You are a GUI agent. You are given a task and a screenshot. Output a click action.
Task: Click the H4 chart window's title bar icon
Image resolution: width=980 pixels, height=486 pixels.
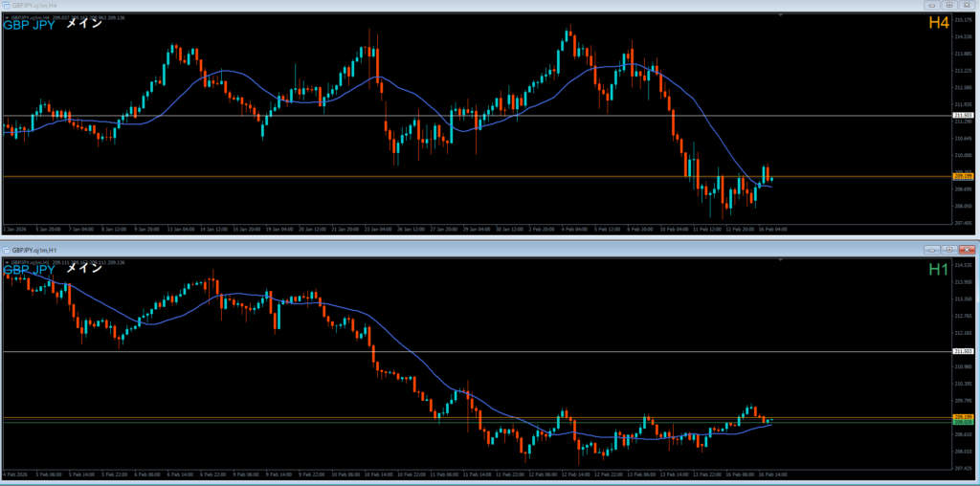[x=6, y=5]
